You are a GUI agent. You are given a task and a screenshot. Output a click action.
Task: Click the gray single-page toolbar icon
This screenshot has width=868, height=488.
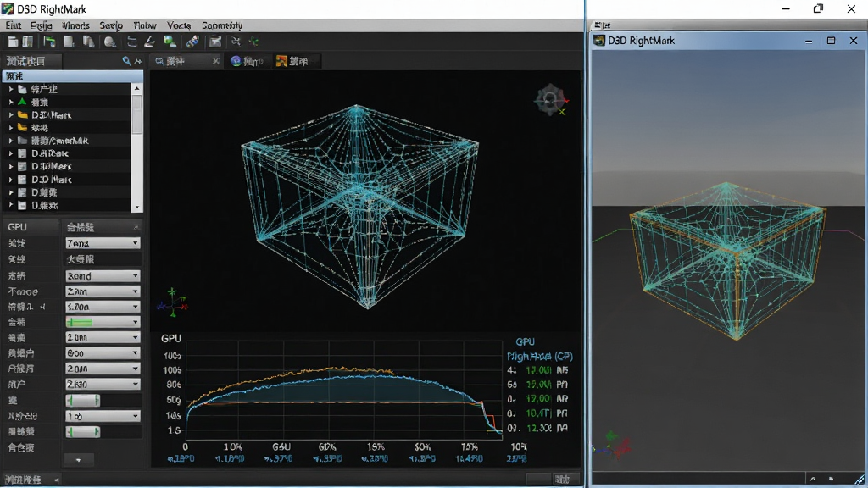(x=69, y=42)
